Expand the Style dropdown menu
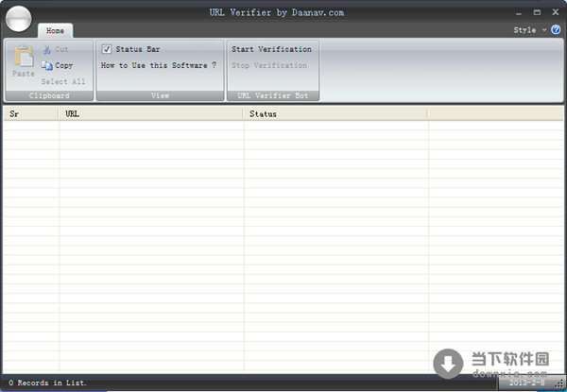The height and width of the screenshot is (392, 567). pyautogui.click(x=529, y=30)
